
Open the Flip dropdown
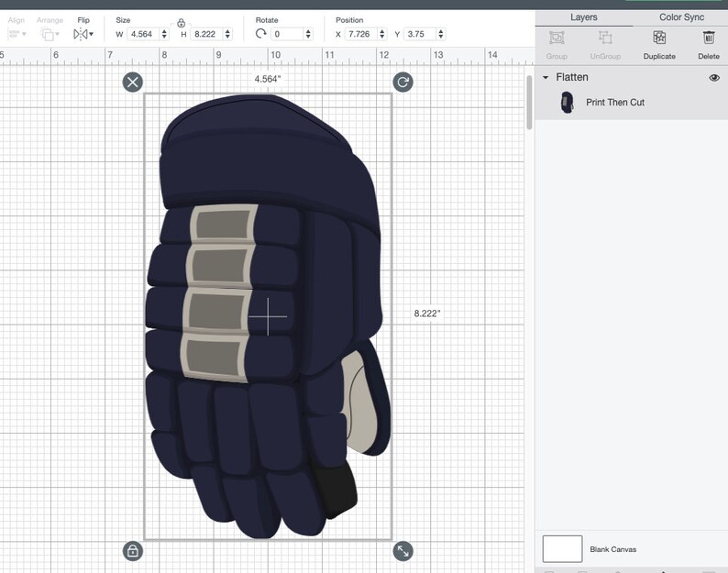point(83,34)
